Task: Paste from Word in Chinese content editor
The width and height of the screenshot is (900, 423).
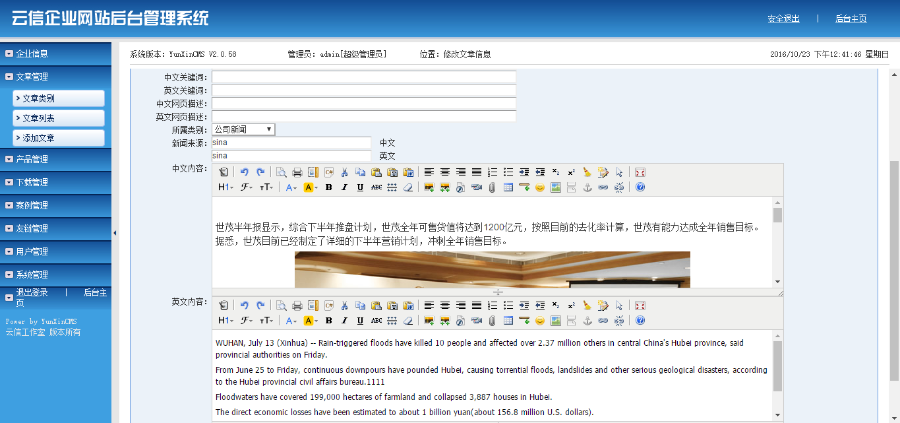Action: (x=408, y=172)
